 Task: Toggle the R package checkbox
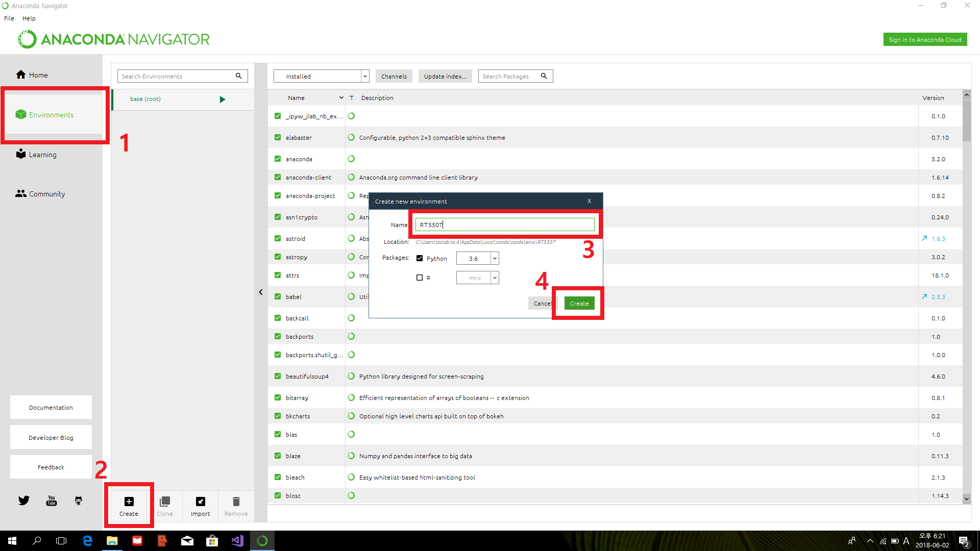[x=420, y=278]
